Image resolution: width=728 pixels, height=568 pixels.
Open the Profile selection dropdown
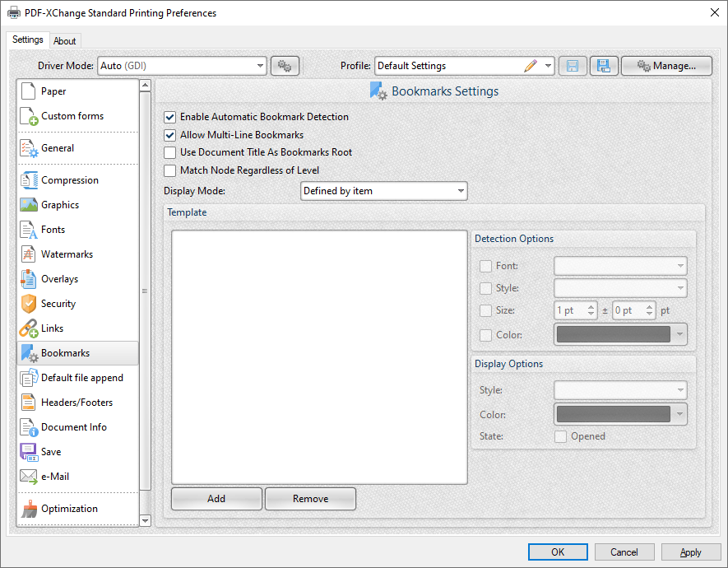(548, 65)
